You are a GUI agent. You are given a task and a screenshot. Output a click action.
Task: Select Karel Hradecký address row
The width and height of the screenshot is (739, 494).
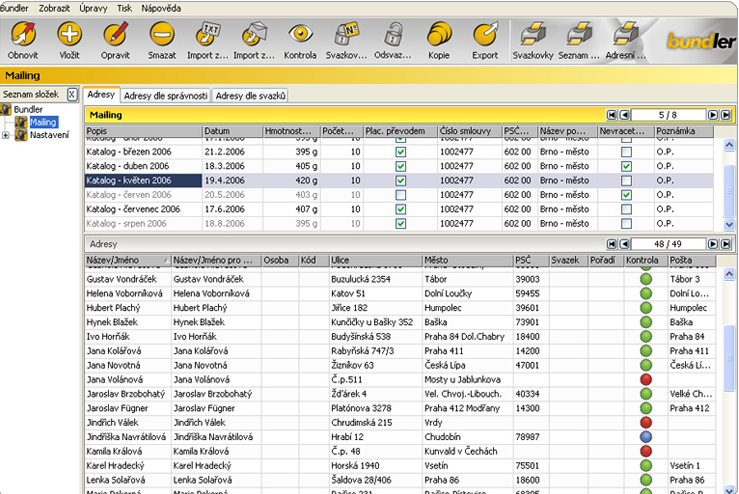point(400,466)
